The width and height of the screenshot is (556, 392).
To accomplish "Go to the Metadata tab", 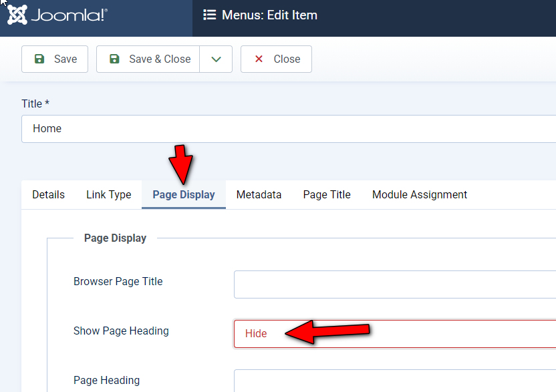I will (x=259, y=195).
